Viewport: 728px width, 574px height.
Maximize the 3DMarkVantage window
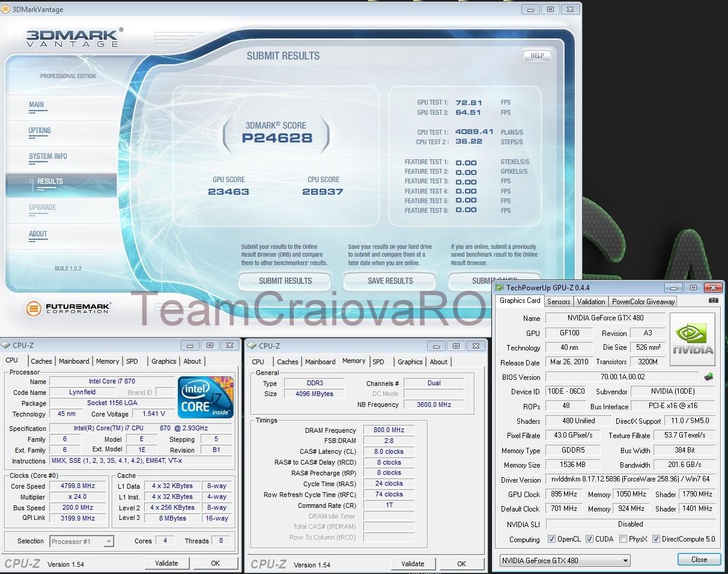pyautogui.click(x=550, y=9)
